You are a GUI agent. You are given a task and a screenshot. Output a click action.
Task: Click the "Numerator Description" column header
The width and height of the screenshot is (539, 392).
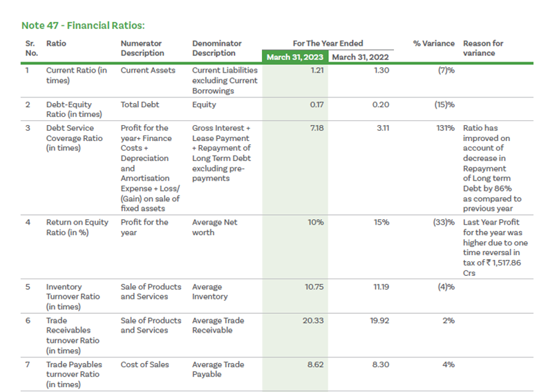(x=142, y=48)
